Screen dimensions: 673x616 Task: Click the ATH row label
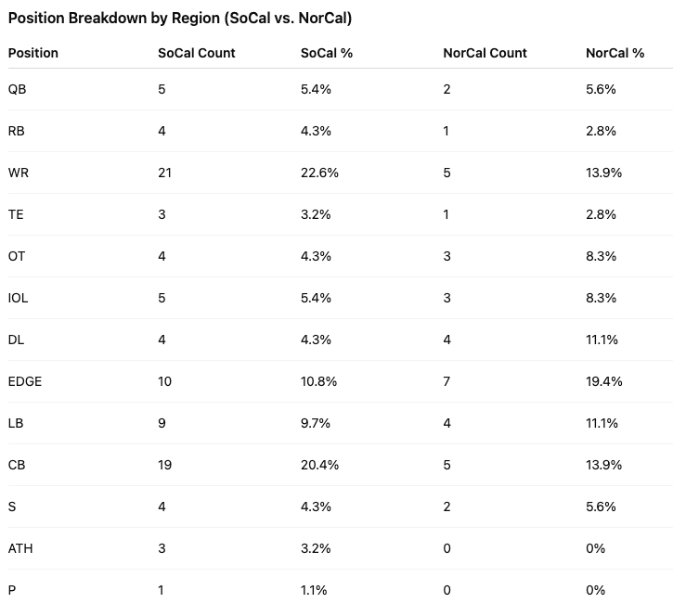tap(20, 548)
